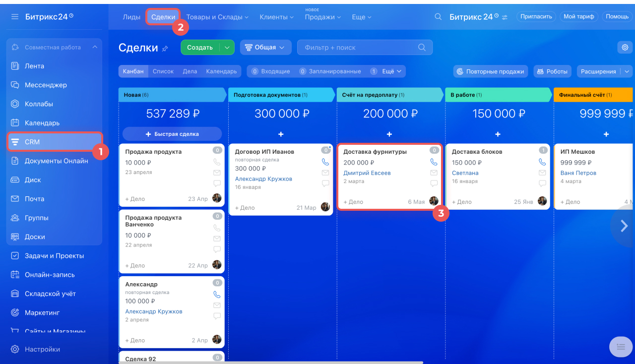This screenshot has width=635, height=364.
Task: Click the Пригласить button
Action: (x=536, y=16)
